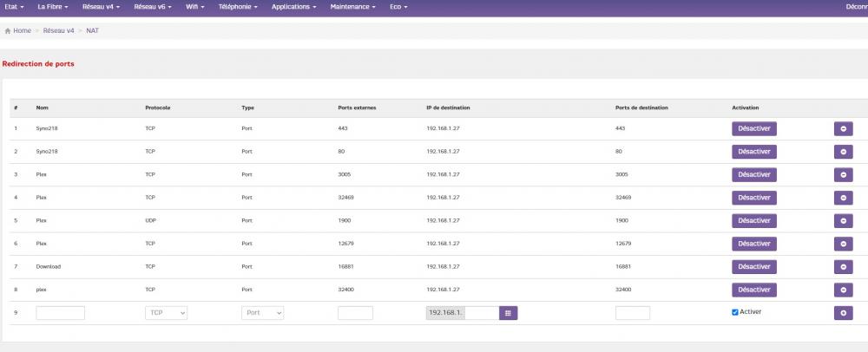Disable the Plex port 12679 rule
This screenshot has width=868, height=352.
(x=753, y=244)
